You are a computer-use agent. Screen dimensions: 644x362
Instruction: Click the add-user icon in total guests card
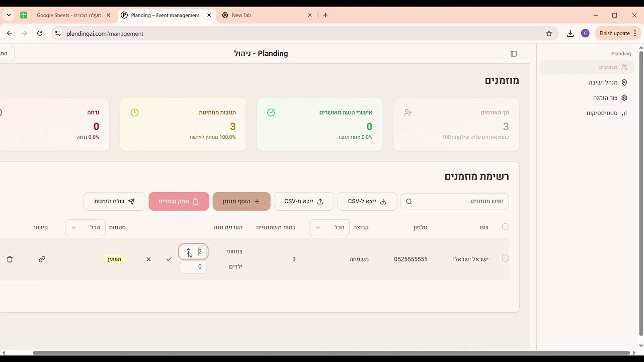[x=408, y=113]
